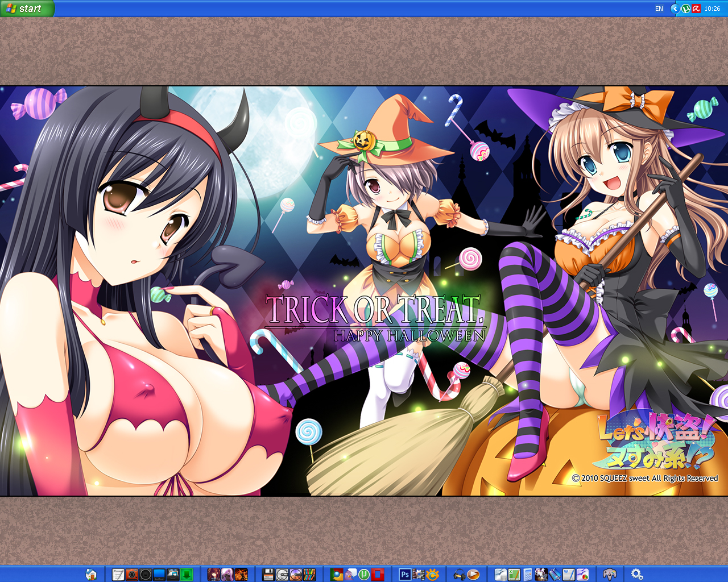Launch the red-haired anime girl game shortcut
Viewport: 728px width, 582px height.
[214, 575]
